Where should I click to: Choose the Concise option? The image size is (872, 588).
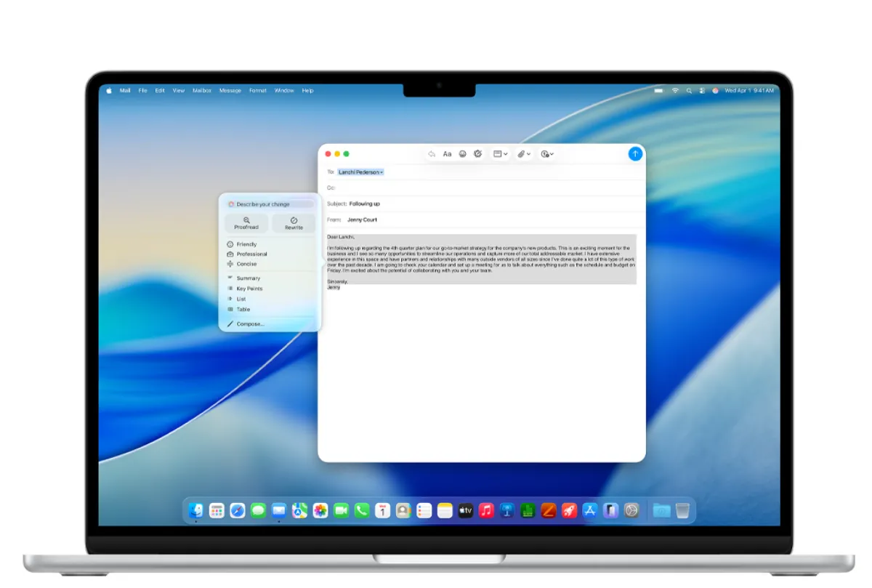pyautogui.click(x=242, y=264)
